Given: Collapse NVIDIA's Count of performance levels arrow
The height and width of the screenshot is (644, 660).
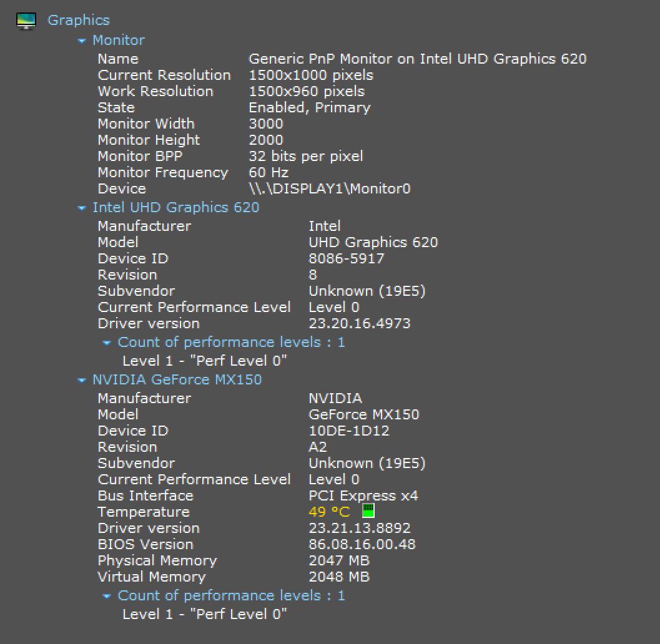Looking at the screenshot, I should [107, 597].
